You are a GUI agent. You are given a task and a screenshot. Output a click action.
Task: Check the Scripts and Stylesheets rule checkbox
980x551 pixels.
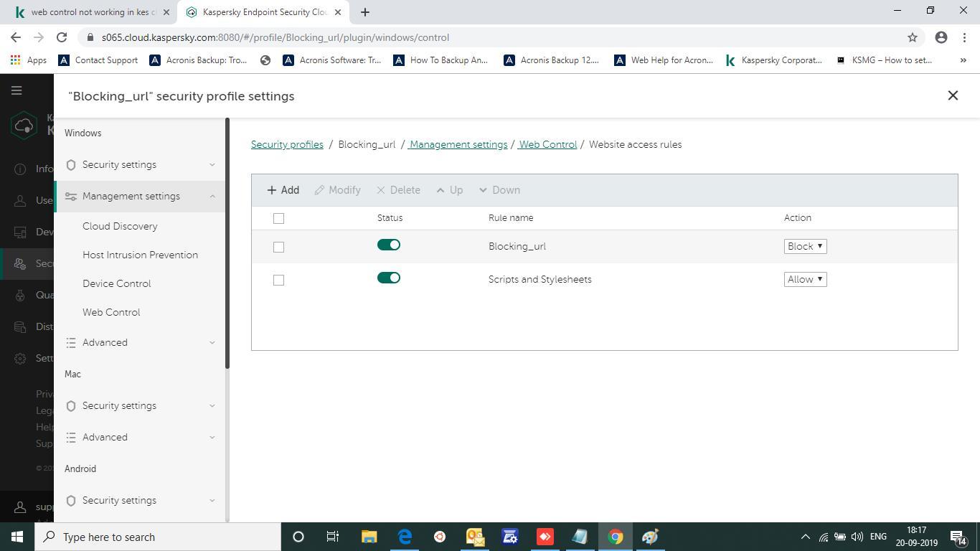tap(278, 280)
